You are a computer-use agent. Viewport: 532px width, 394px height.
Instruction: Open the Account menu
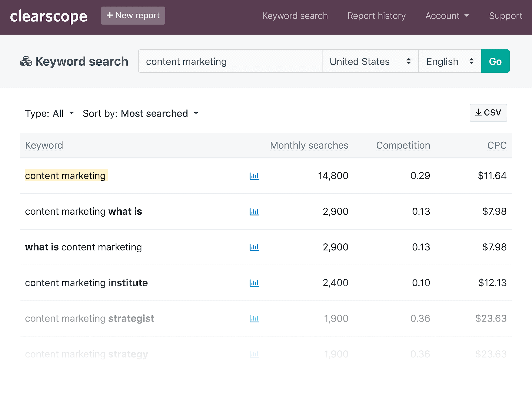pos(447,16)
